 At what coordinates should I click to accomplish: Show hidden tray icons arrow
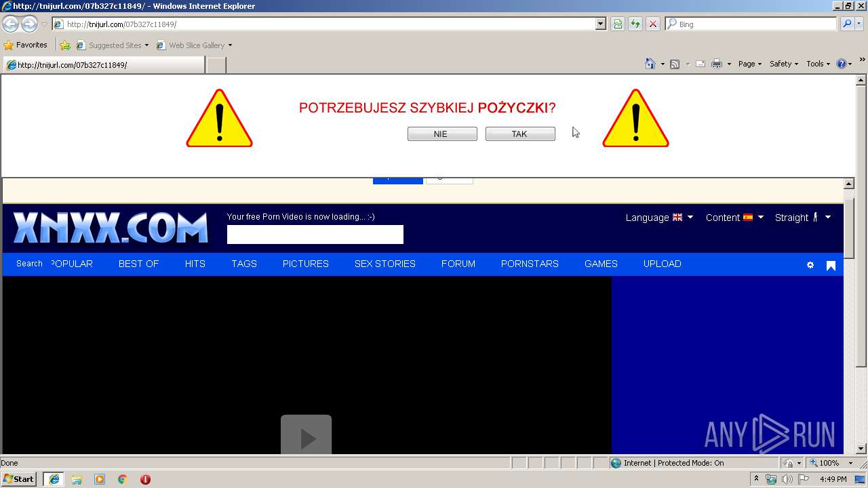(x=756, y=479)
